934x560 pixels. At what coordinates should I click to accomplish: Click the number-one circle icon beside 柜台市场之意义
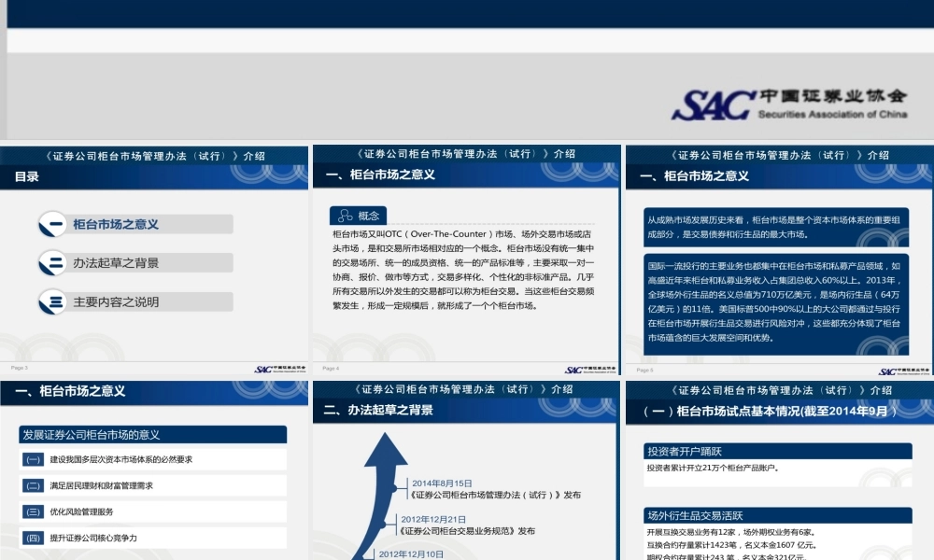tap(52, 224)
